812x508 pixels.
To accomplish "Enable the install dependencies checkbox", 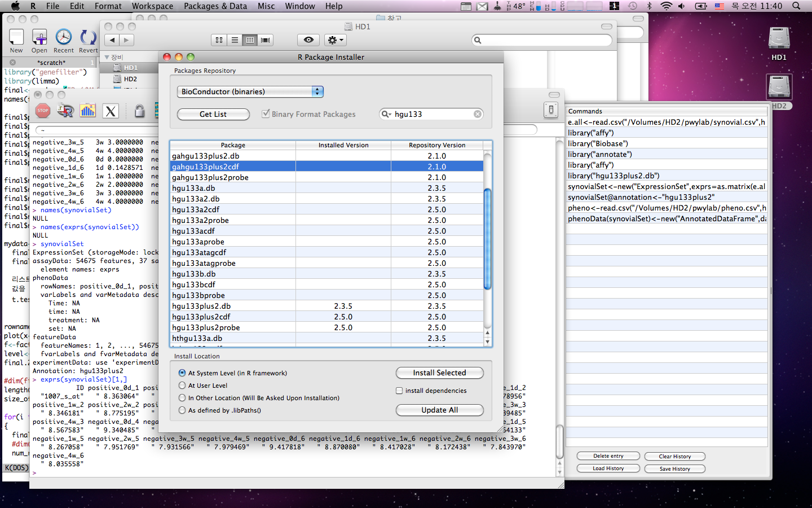I will coord(399,391).
